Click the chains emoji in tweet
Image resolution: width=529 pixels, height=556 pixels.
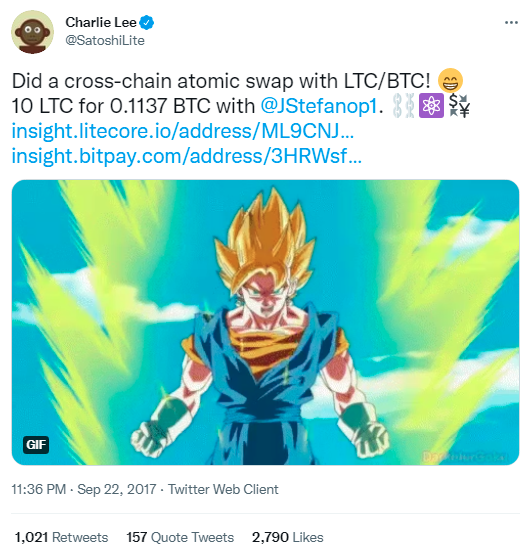point(403,106)
